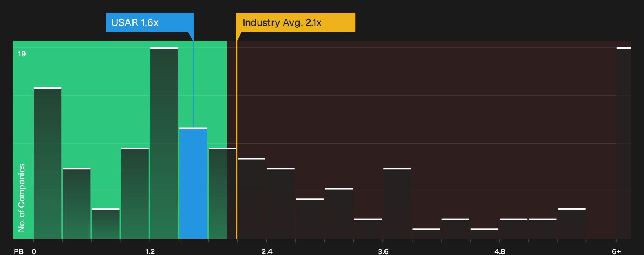Click the '0' x-axis tick label
The image size is (644, 255).
[34, 251]
